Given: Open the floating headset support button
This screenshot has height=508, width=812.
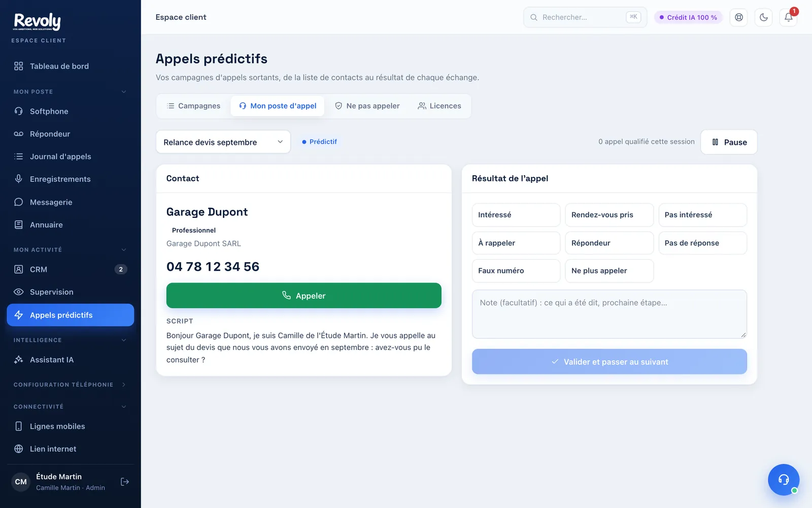Looking at the screenshot, I should (784, 480).
